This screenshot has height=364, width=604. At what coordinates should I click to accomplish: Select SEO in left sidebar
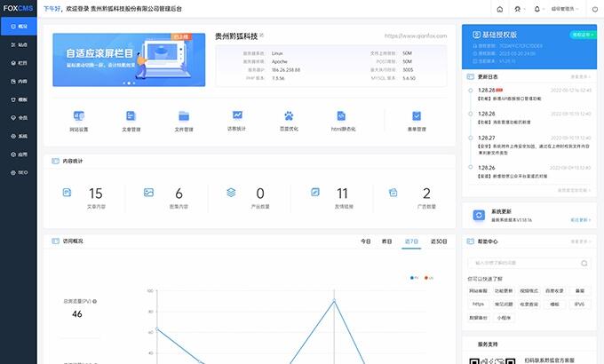pyautogui.click(x=19, y=171)
